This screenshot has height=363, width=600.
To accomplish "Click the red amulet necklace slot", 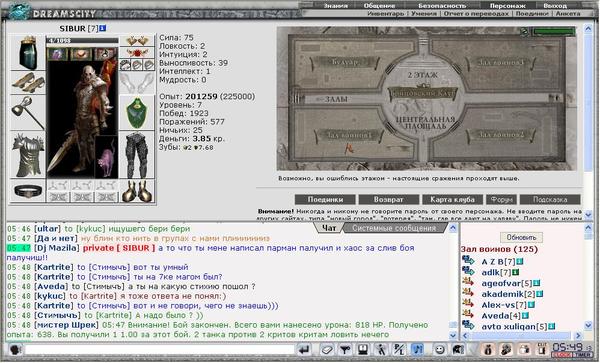I will [x=137, y=53].
